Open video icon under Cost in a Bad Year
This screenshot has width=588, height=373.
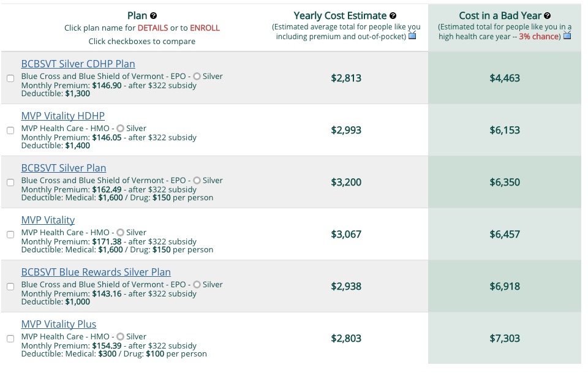(x=567, y=36)
